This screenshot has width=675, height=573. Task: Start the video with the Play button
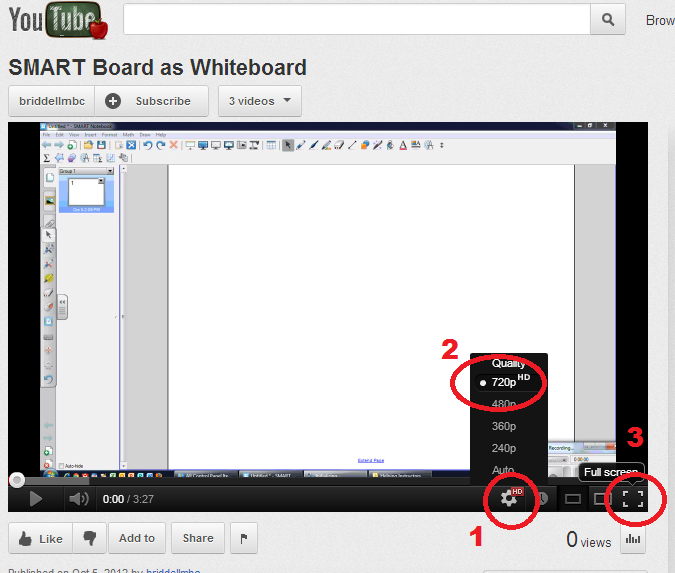[36, 499]
